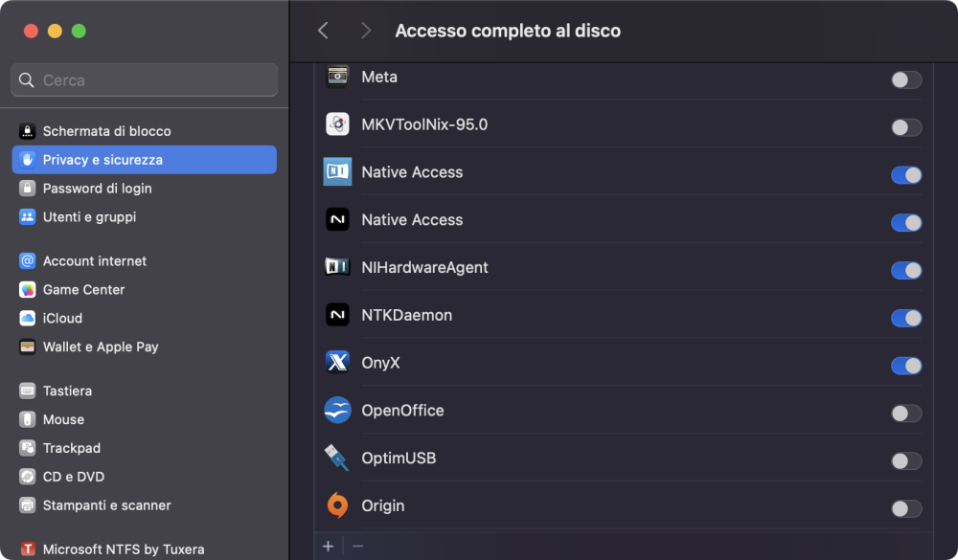Click the OptimUSB app icon
Screen dimensions: 958x560
pyautogui.click(x=337, y=458)
